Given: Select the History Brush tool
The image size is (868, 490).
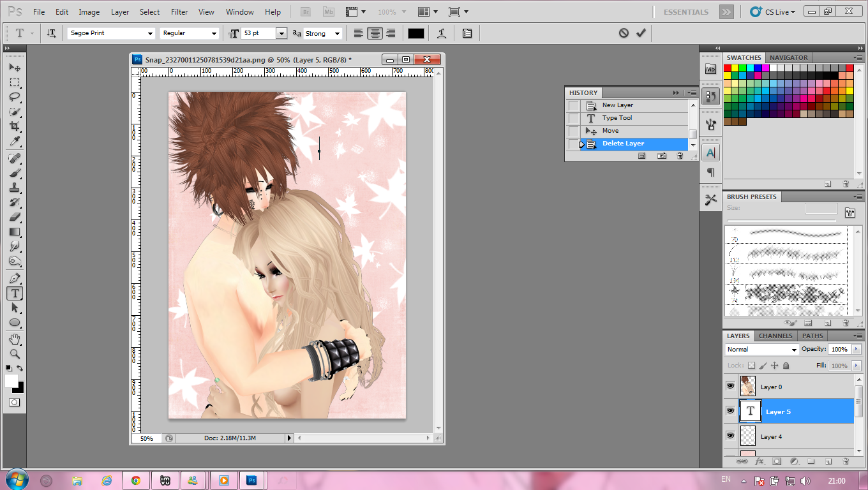Looking at the screenshot, I should (15, 202).
